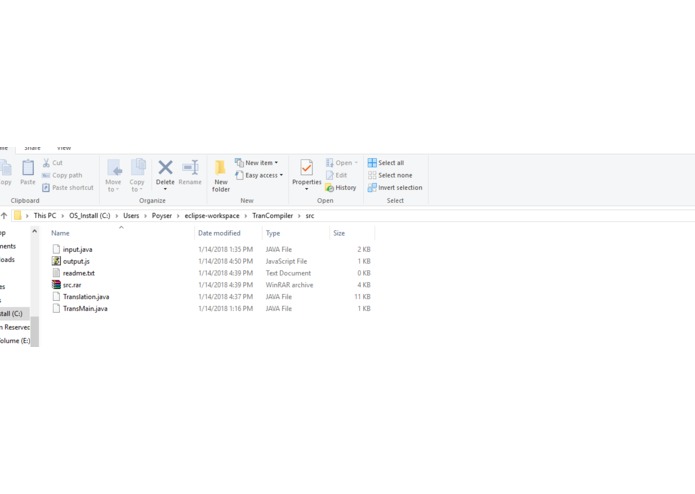Open Properties with the checkmark icon
This screenshot has height=494, width=695.
pyautogui.click(x=307, y=168)
